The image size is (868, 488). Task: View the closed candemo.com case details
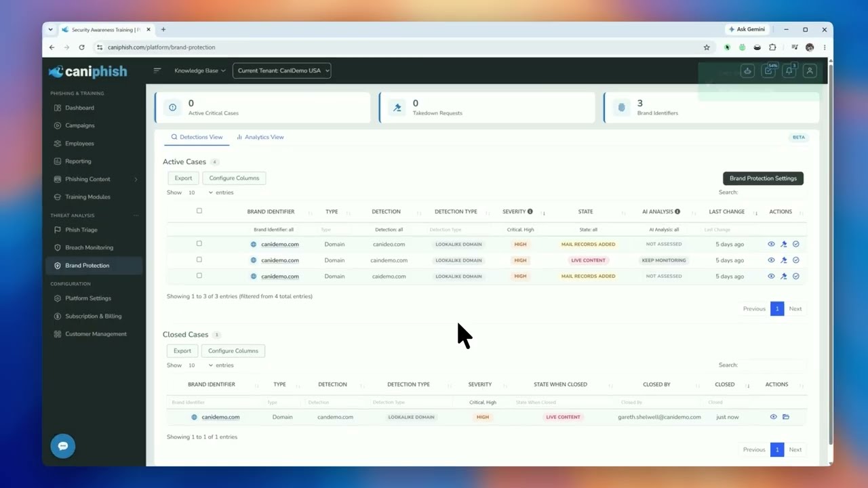pyautogui.click(x=773, y=417)
